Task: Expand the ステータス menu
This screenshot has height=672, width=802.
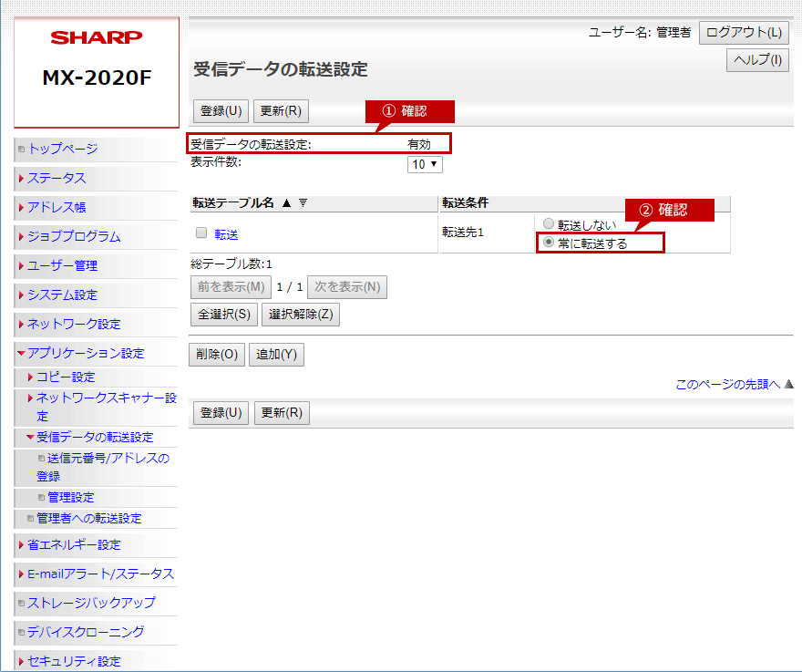Action: pos(56,178)
